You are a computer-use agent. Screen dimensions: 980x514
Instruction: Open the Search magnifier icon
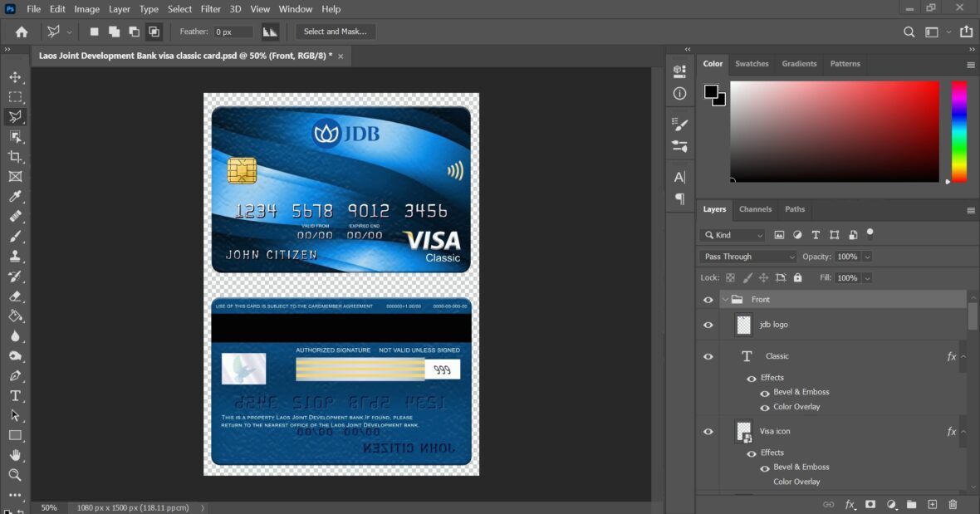click(x=909, y=32)
